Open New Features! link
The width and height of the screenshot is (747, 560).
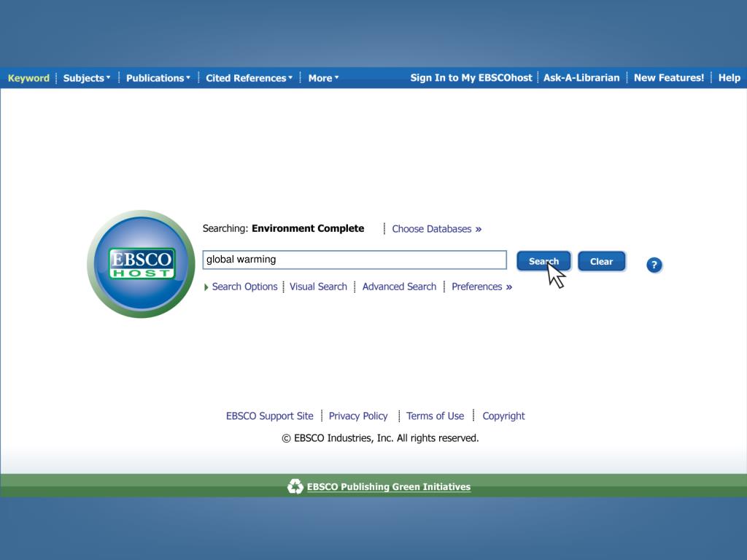tap(669, 77)
